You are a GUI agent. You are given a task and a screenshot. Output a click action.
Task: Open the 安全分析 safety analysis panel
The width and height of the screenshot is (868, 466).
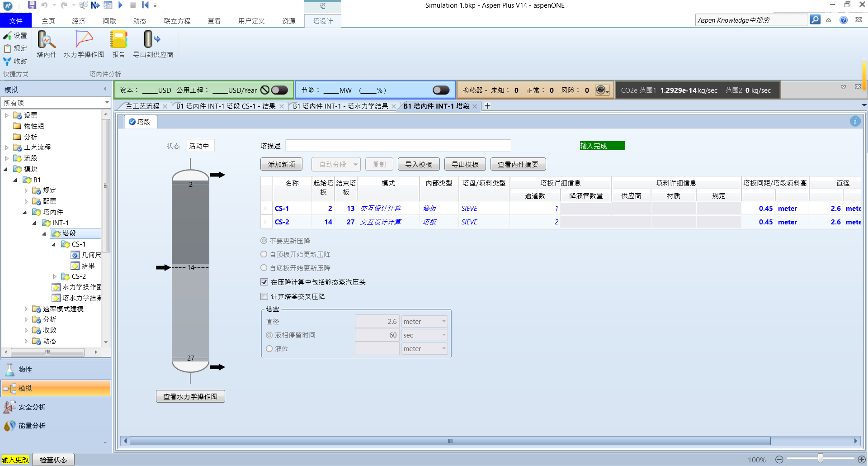pos(32,407)
